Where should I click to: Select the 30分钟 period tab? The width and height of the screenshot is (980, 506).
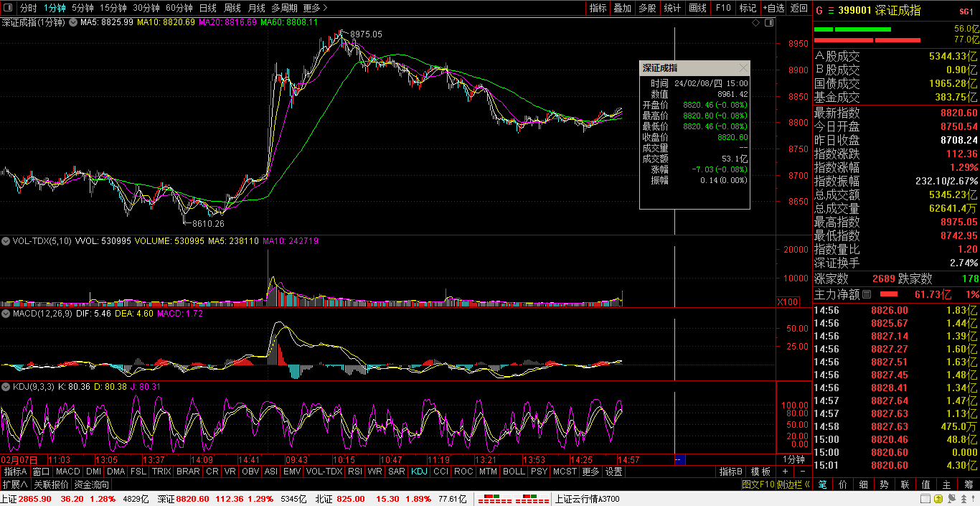click(x=146, y=8)
